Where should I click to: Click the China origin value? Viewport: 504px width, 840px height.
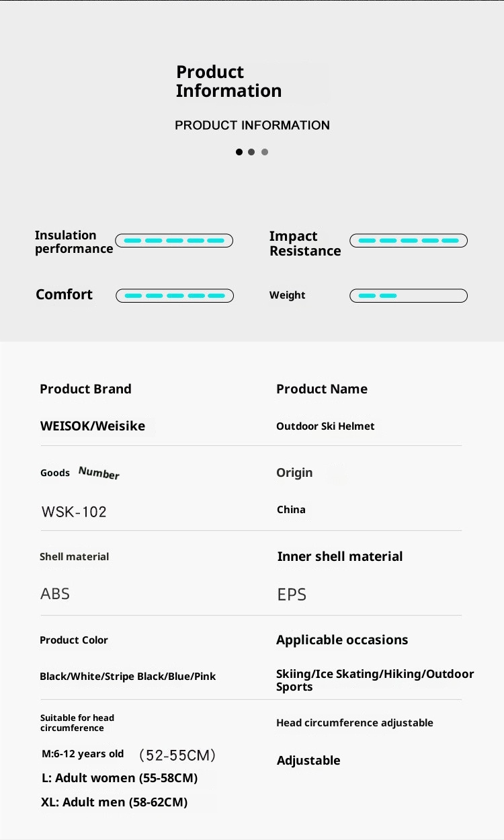tap(291, 510)
